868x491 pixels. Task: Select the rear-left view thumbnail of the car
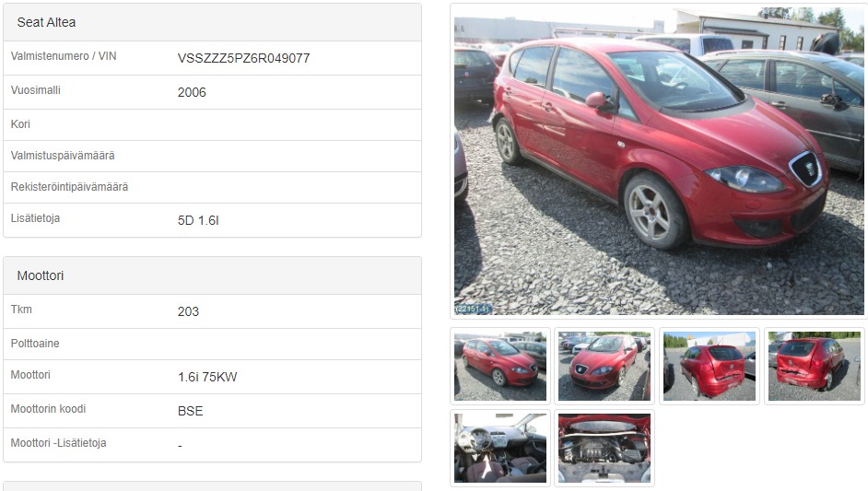click(710, 366)
